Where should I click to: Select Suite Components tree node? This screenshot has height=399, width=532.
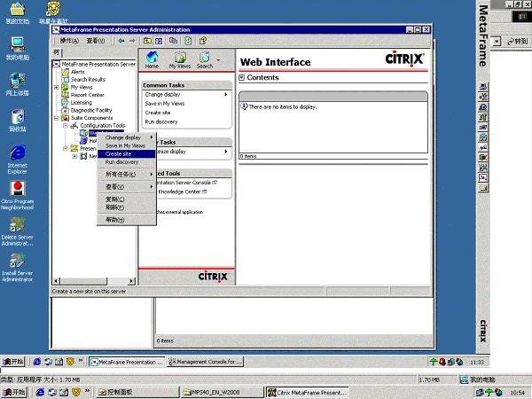tap(91, 118)
